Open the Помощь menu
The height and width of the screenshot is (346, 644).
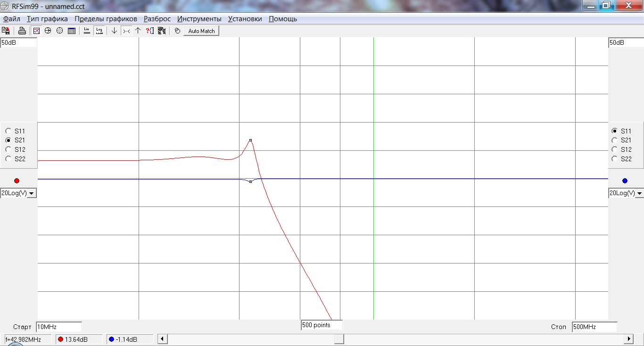(x=283, y=19)
